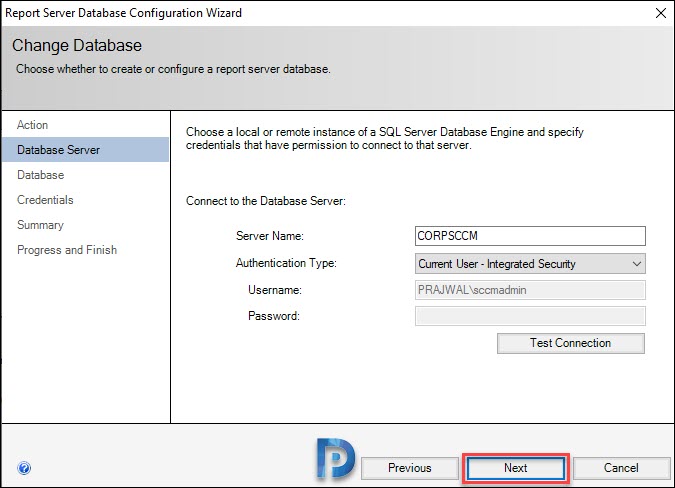The height and width of the screenshot is (488, 675).
Task: Focus the Server Name field with CORPSCCM
Action: pyautogui.click(x=530, y=236)
